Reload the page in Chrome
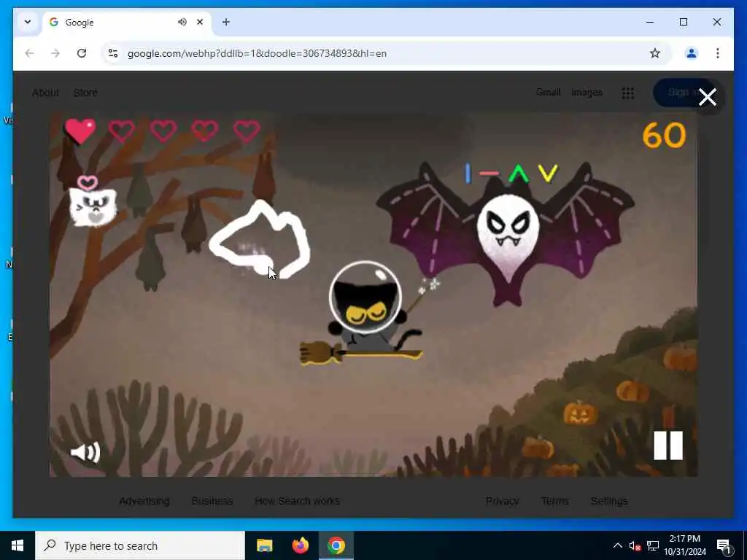Viewport: 747px width, 560px height. 82,53
